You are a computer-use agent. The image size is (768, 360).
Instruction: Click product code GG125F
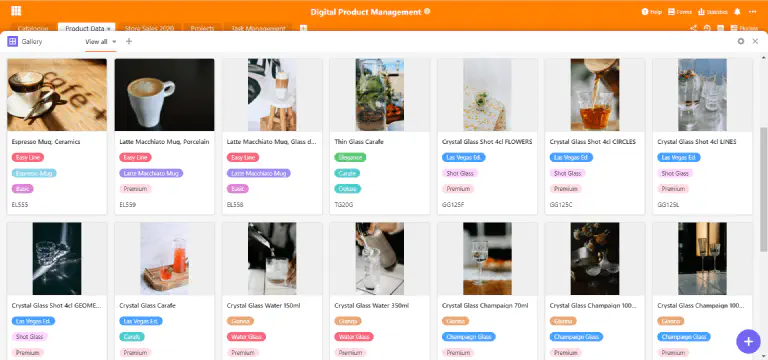tap(453, 205)
